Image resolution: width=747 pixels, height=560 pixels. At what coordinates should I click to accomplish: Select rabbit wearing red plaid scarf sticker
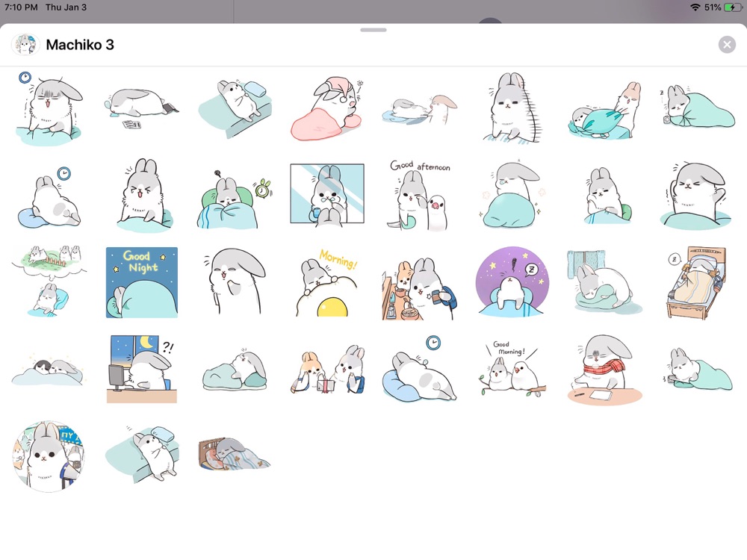[605, 370]
